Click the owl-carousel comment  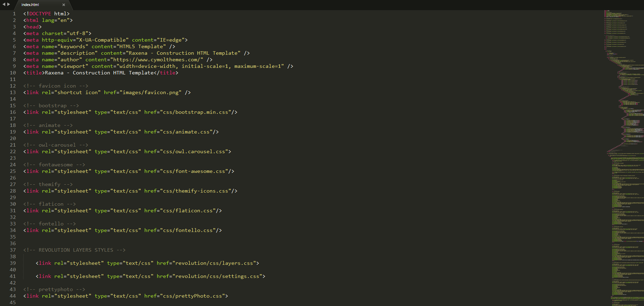56,145
